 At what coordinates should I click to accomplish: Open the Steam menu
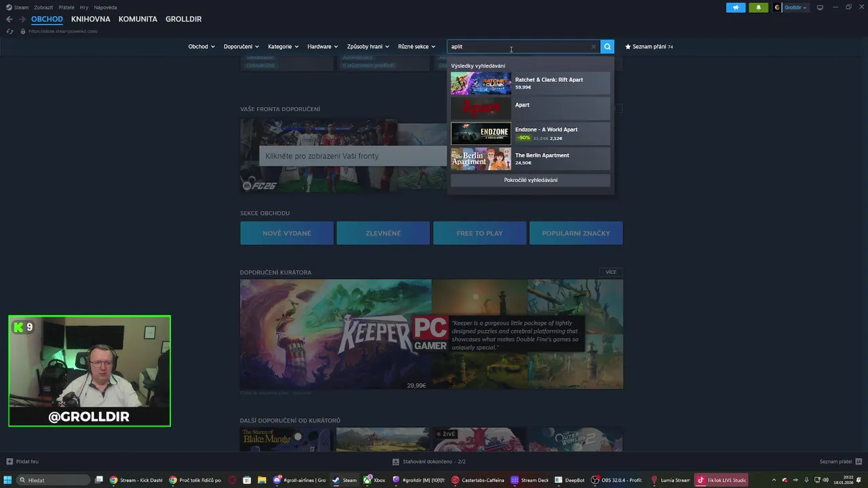tap(21, 7)
